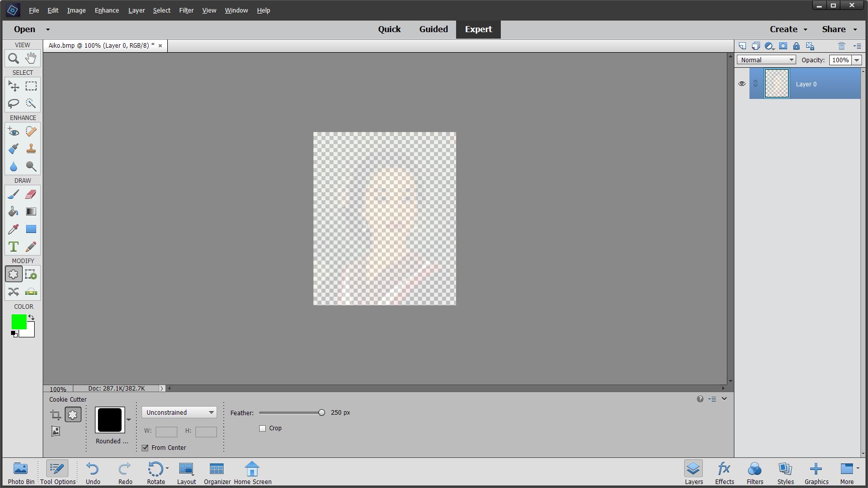The image size is (868, 488).
Task: Select the Zoom tool
Action: point(13,58)
